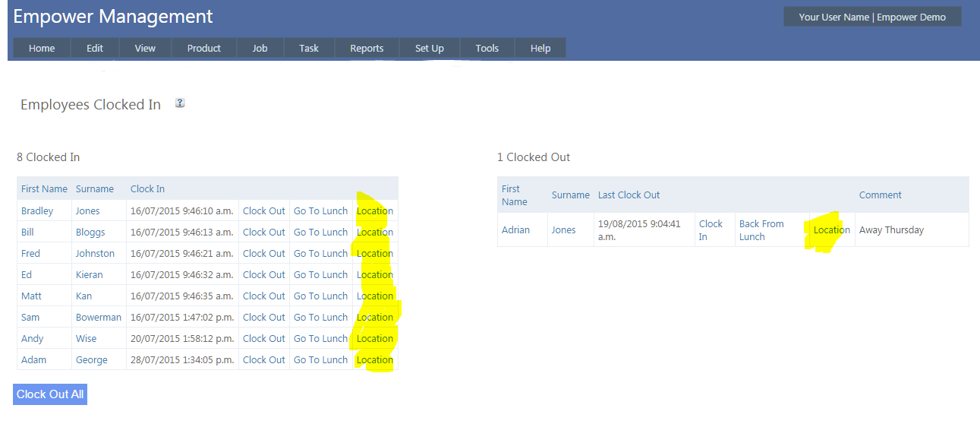Sort by Clock In column header
980x424 pixels.
point(147,189)
